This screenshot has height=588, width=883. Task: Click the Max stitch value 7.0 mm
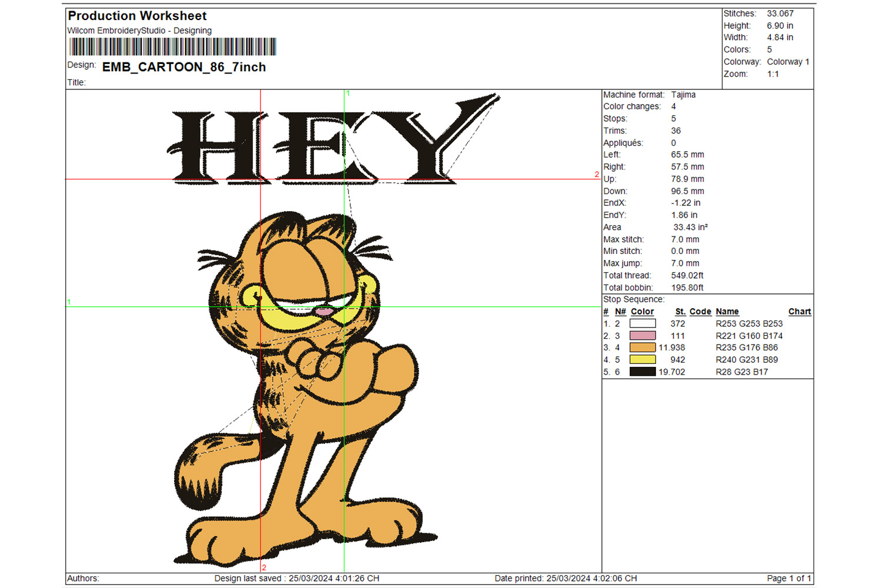point(685,239)
